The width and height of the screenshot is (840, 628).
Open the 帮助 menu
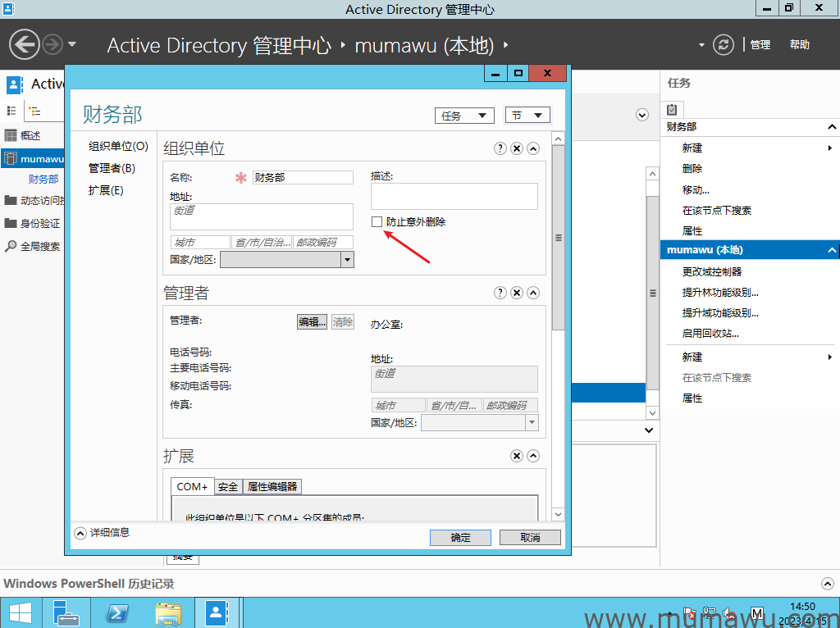[x=799, y=44]
